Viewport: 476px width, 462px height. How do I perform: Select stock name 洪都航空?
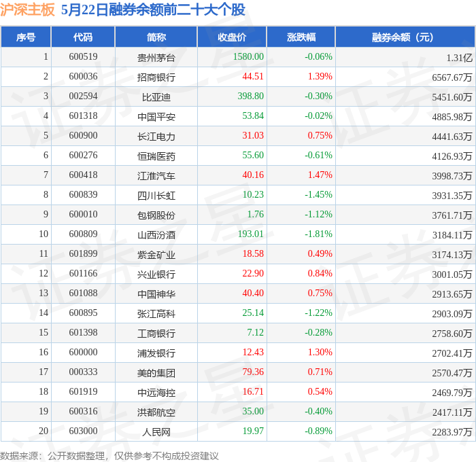coord(156,412)
